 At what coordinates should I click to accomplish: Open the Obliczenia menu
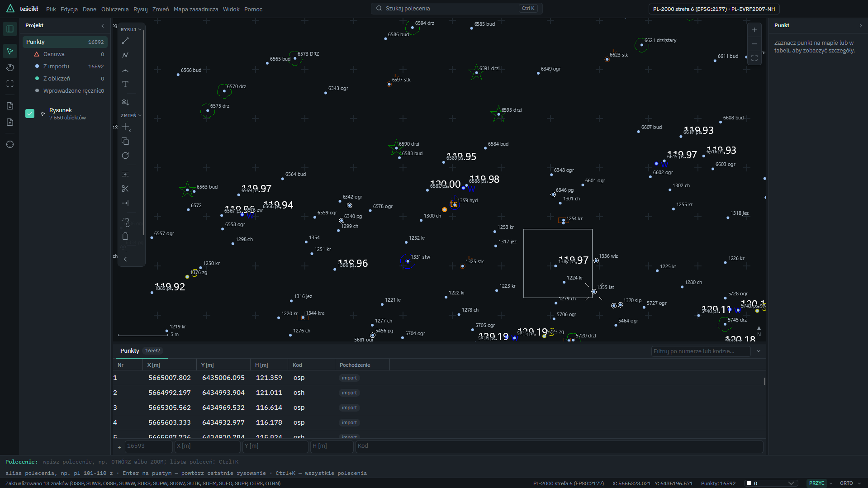pos(115,9)
